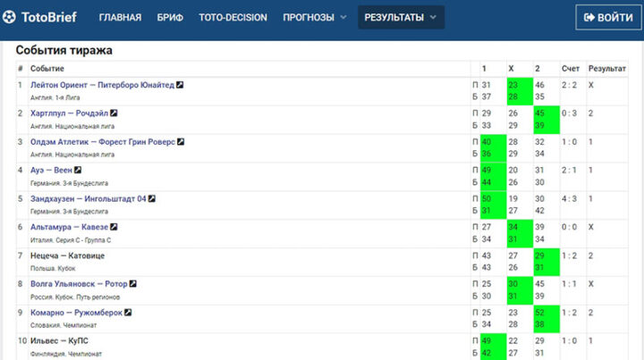Image resolution: width=644 pixels, height=360 pixels.
Task: Expand the ПРОГНОЗЫ dropdown menu
Action: [x=314, y=17]
